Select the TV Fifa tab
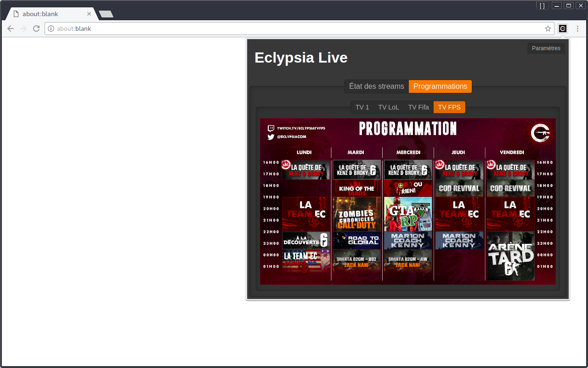Screen dimensions: 588x368 (418, 107)
